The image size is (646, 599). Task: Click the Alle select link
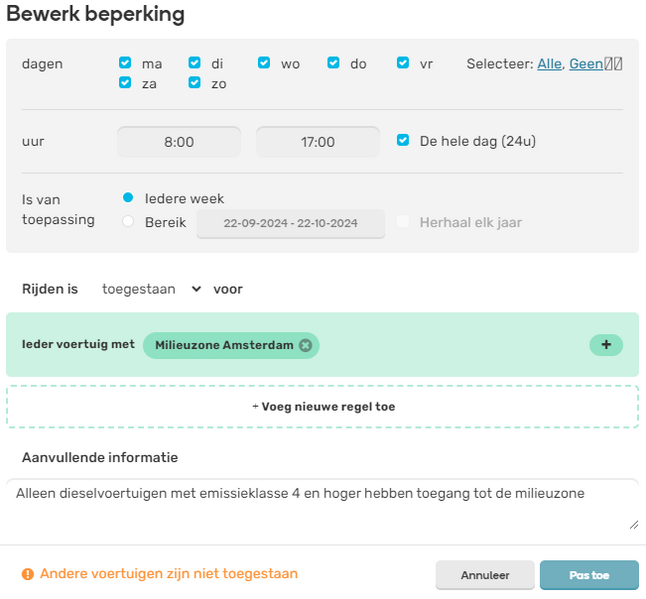pyautogui.click(x=549, y=64)
